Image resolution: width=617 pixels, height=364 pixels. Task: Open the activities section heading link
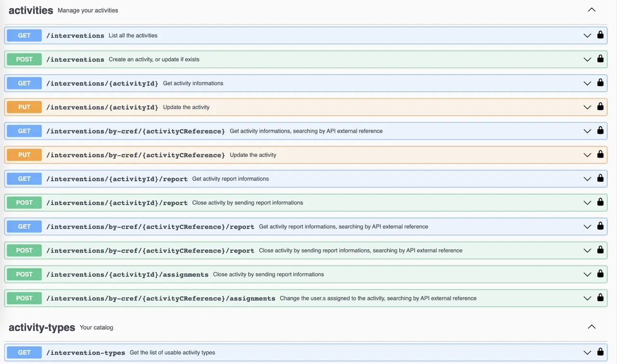(31, 10)
